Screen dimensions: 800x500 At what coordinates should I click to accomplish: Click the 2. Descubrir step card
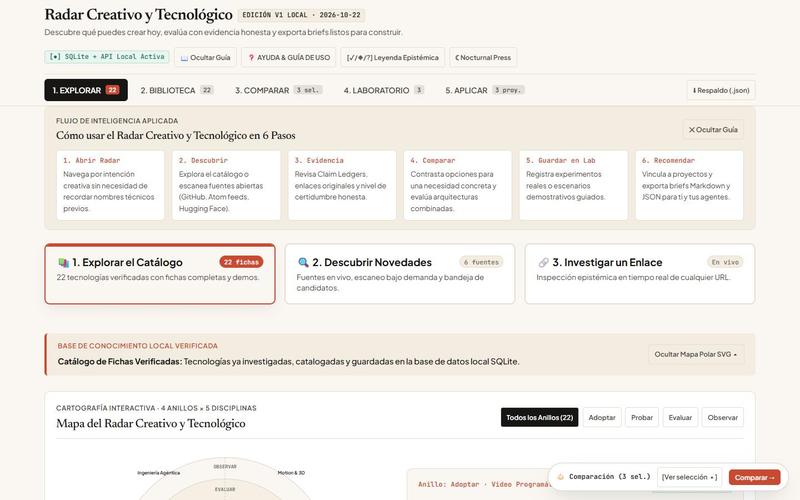pos(226,185)
